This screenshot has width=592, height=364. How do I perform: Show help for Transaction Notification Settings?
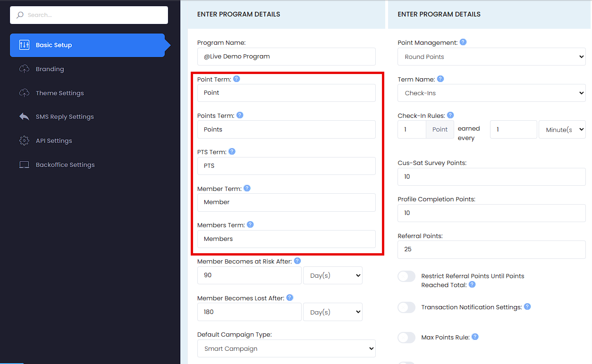527,306
